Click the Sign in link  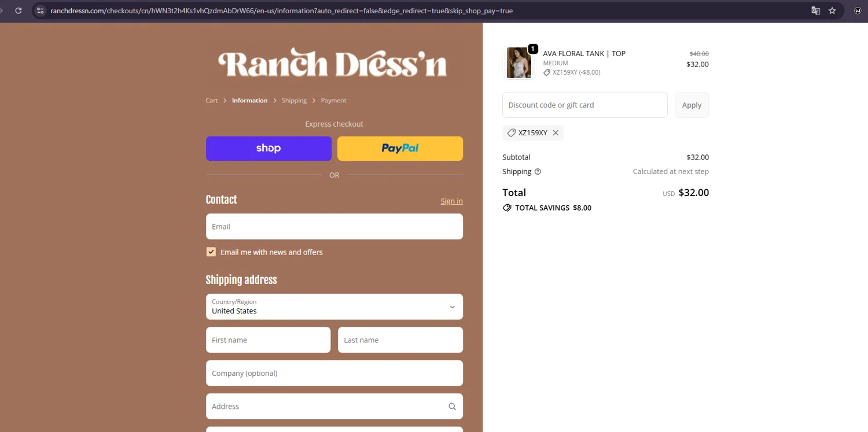point(451,201)
